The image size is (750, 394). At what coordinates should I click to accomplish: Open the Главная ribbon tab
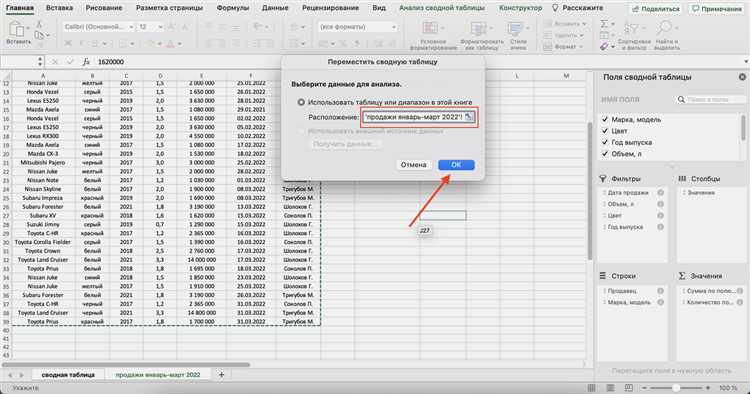point(20,8)
